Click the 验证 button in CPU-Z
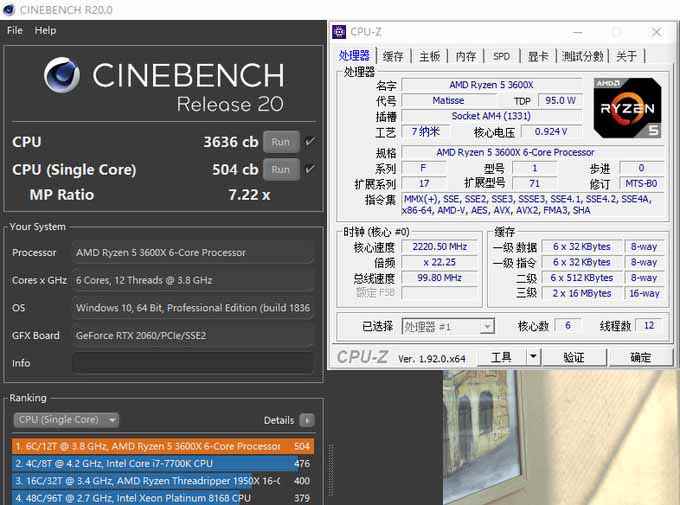 (x=574, y=357)
